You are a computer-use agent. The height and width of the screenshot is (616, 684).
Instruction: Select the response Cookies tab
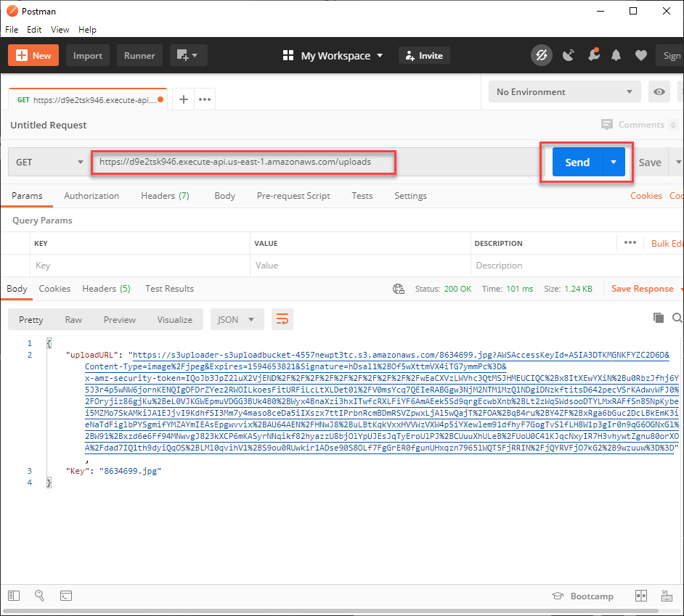point(54,289)
